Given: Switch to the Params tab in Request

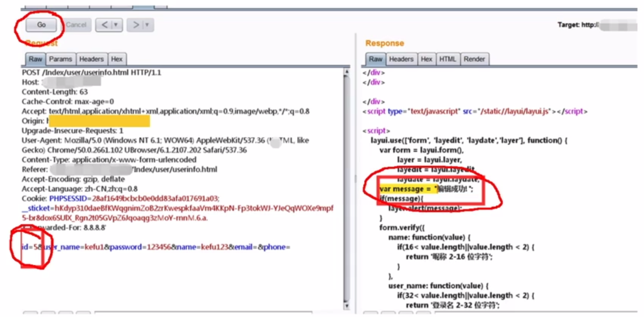Looking at the screenshot, I should coord(61,59).
